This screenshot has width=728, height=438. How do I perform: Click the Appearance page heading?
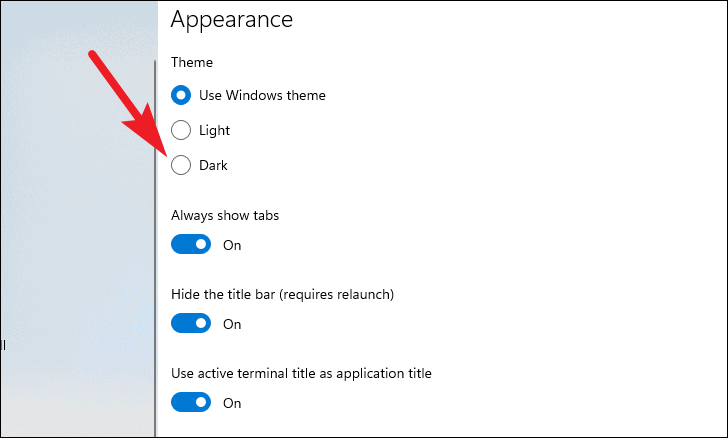pos(232,20)
